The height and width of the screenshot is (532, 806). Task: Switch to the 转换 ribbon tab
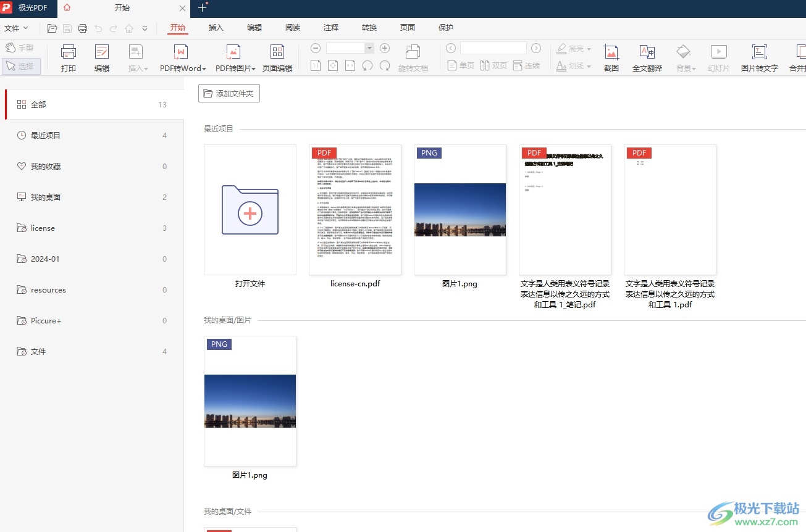(x=369, y=28)
